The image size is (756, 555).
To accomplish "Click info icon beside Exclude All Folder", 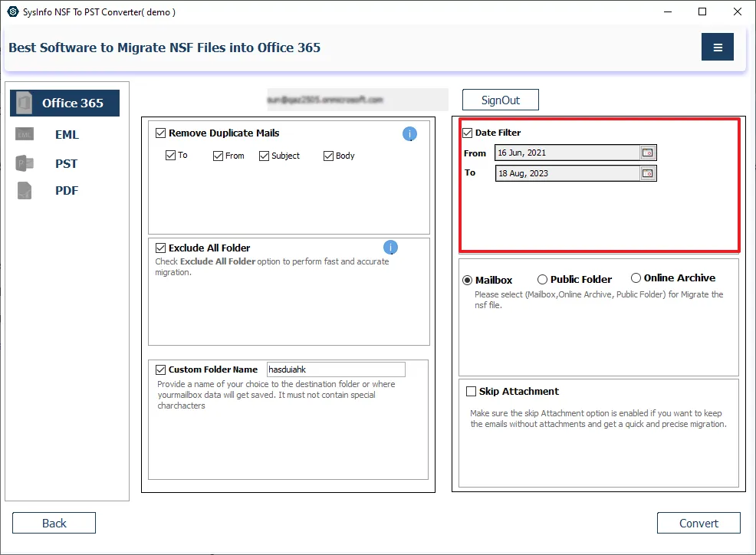I will (390, 247).
